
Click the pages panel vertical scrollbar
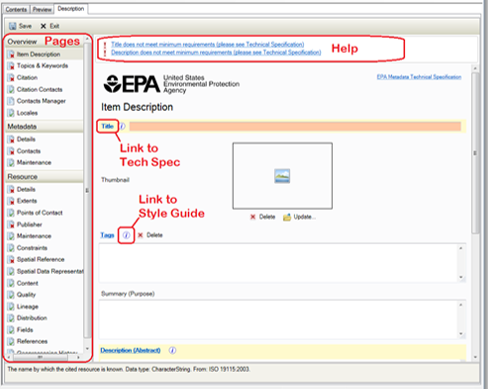[87, 190]
